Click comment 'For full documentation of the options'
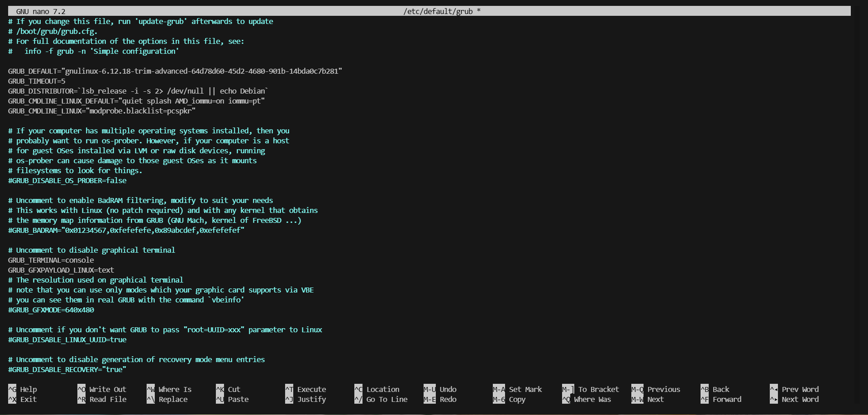 click(126, 41)
